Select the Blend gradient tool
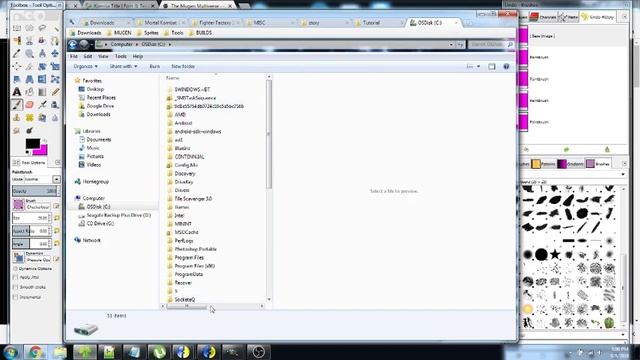The width and height of the screenshot is (640, 360). click(x=42, y=92)
